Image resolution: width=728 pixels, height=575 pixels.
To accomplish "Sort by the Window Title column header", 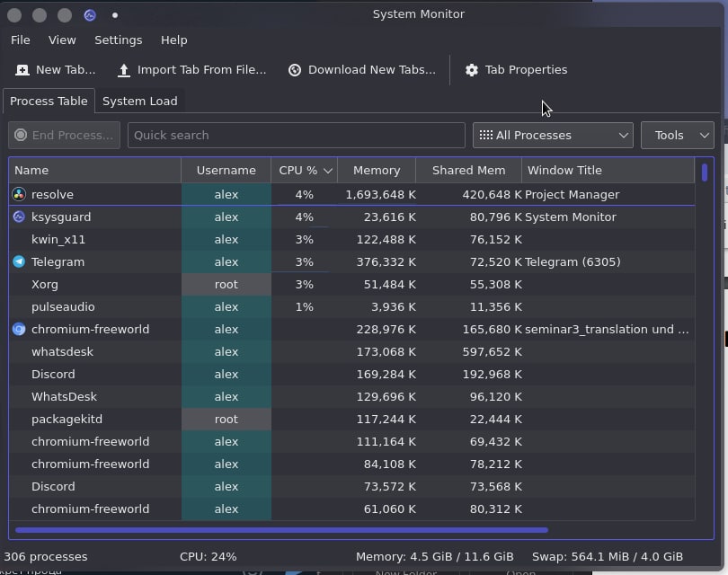I will click(x=608, y=171).
